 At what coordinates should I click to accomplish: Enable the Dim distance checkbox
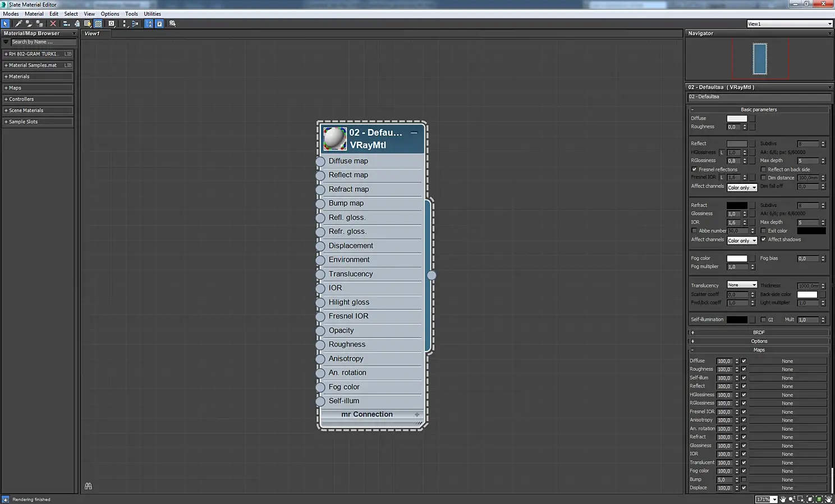(763, 178)
